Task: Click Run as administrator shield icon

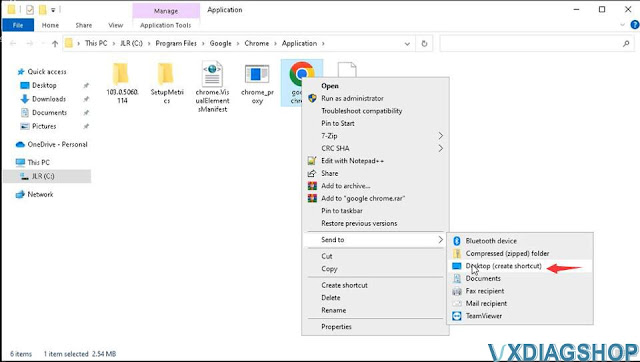Action: tap(312, 98)
